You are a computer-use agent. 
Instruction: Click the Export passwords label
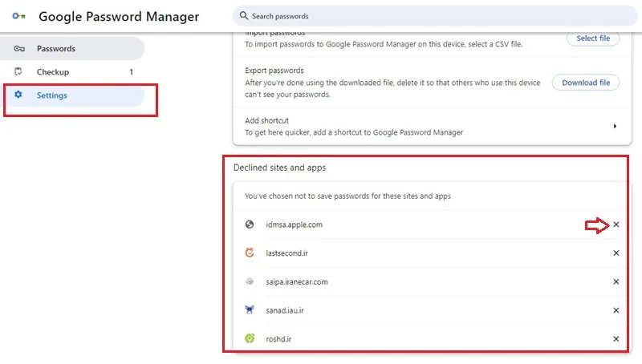(274, 71)
